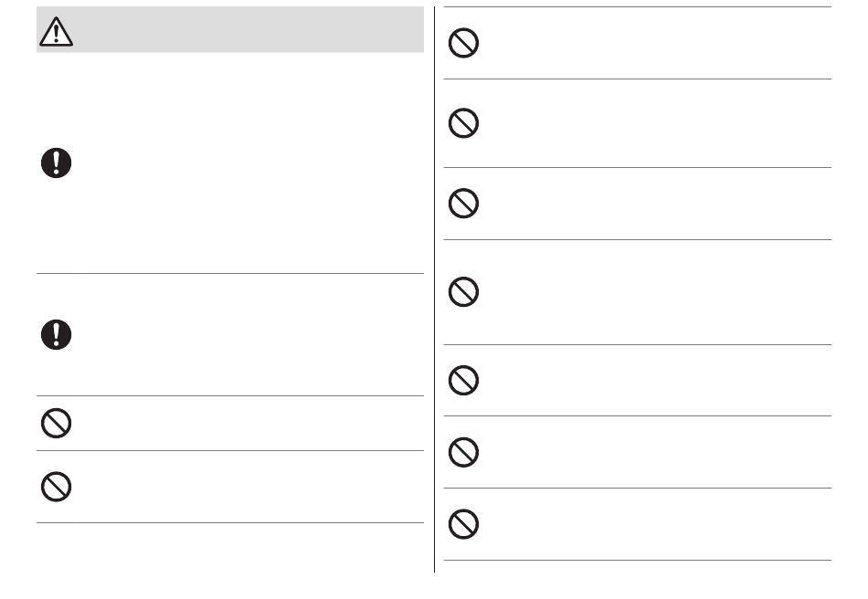Viewport: 868px width, 599px height.
Task: Click the top border line of the right column
Action: [638, 6]
